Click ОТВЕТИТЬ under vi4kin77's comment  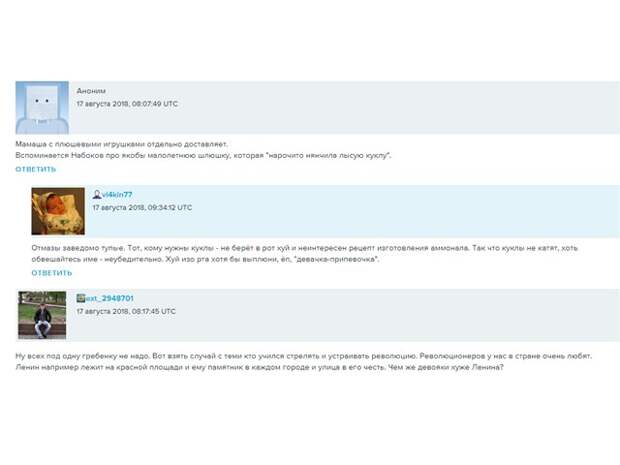[52, 273]
